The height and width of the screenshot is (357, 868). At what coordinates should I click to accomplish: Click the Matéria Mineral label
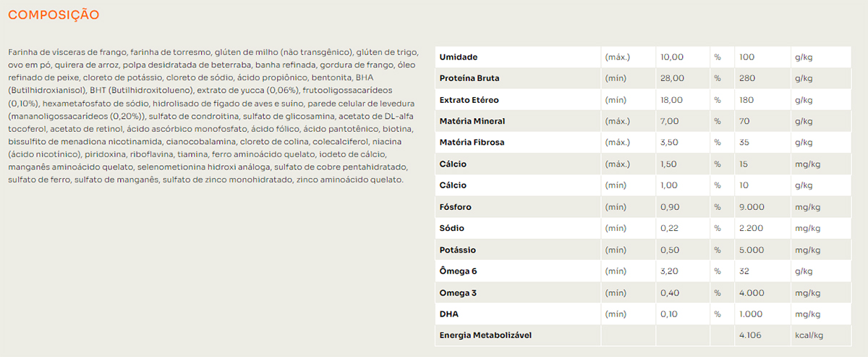click(472, 121)
